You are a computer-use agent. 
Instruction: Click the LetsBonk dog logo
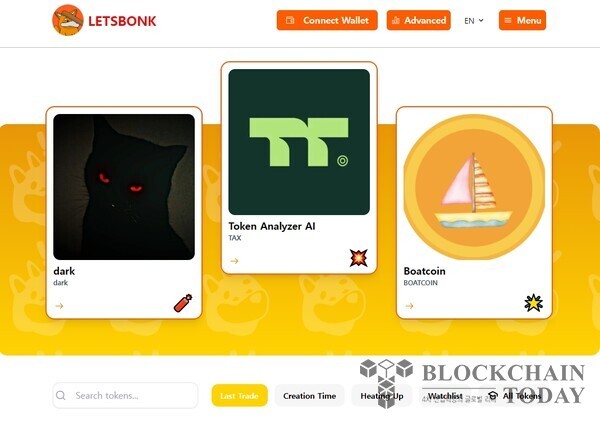pyautogui.click(x=68, y=20)
